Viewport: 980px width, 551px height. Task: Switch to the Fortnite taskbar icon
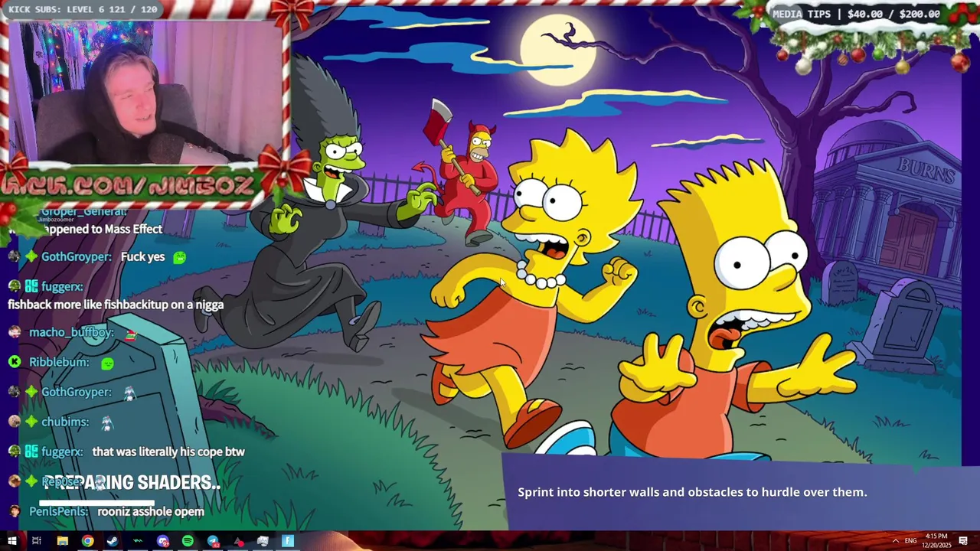point(288,541)
